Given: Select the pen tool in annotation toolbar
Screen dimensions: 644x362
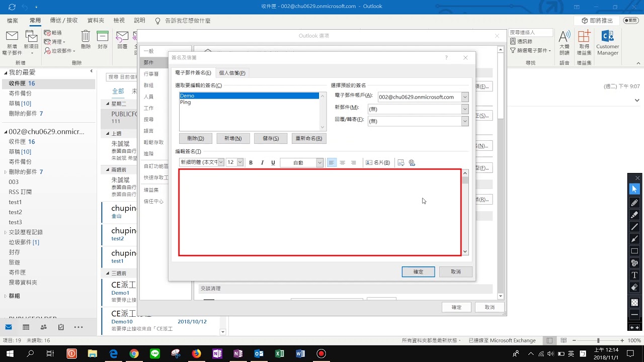Looking at the screenshot, I should click(634, 203).
